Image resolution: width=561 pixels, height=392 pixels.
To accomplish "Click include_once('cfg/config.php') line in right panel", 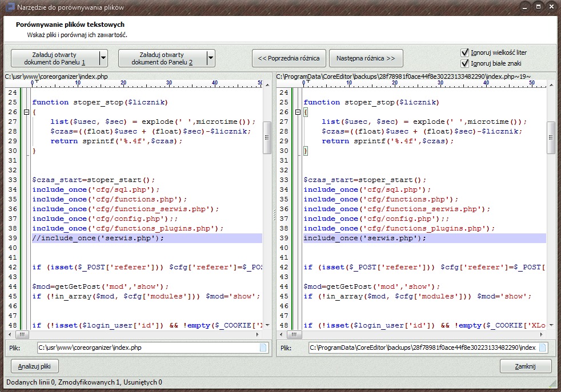I will (x=376, y=219).
